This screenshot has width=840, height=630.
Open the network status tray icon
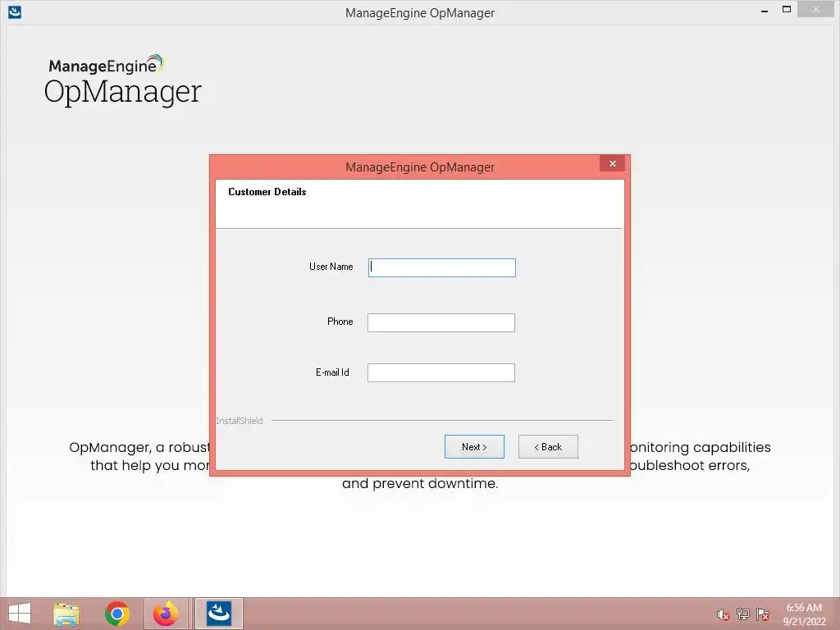click(743, 614)
